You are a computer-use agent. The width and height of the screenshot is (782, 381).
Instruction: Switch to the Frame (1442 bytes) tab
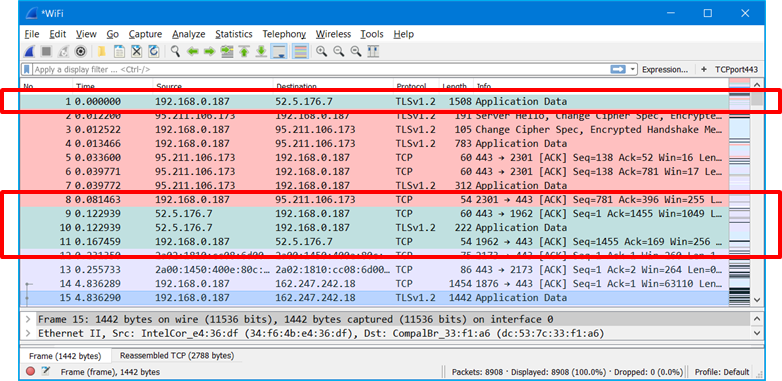(64, 356)
